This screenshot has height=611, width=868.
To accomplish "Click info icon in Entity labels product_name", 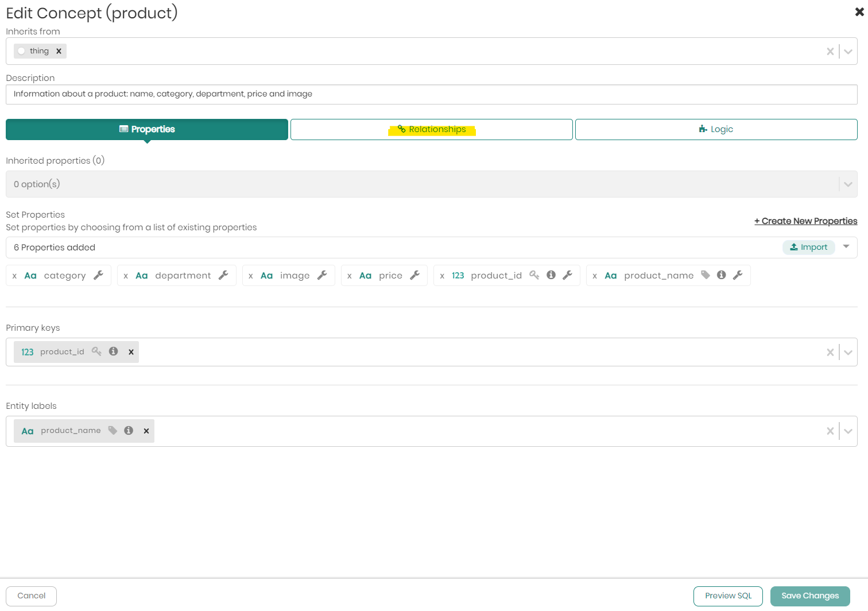I will [x=129, y=430].
